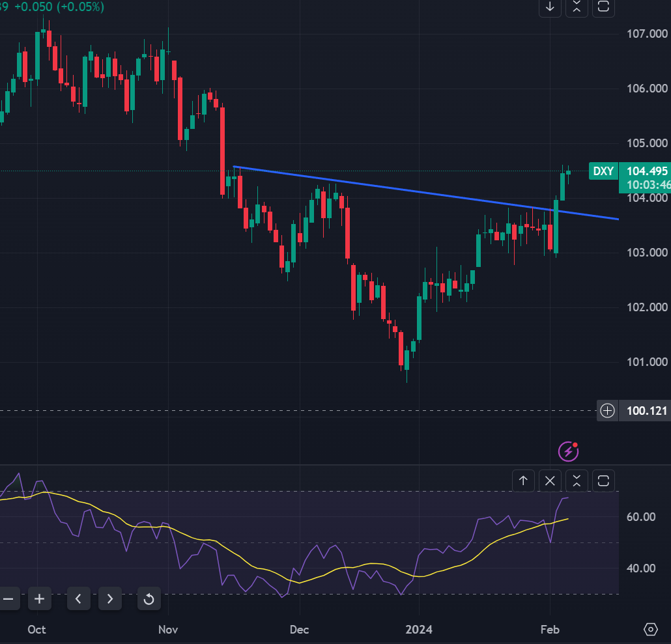Click the 106.000 price axis label
The height and width of the screenshot is (644, 671).
click(x=647, y=89)
